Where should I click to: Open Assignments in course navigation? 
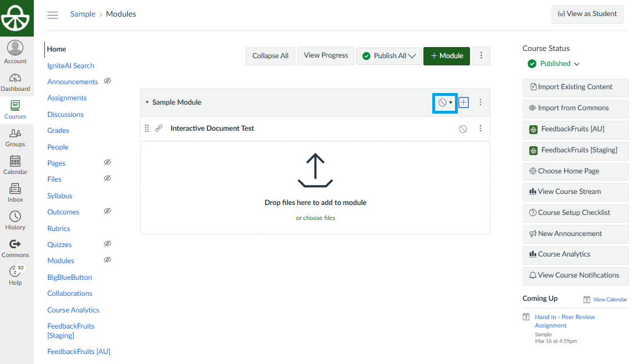67,98
